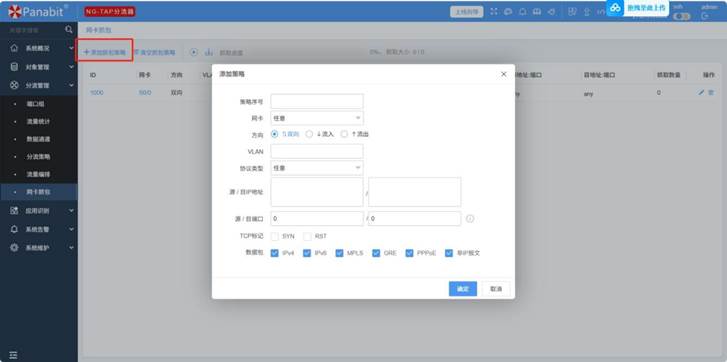Viewport: 727px width, 362px height.
Task: Uncheck the MPLS packet checkbox
Action: click(339, 253)
